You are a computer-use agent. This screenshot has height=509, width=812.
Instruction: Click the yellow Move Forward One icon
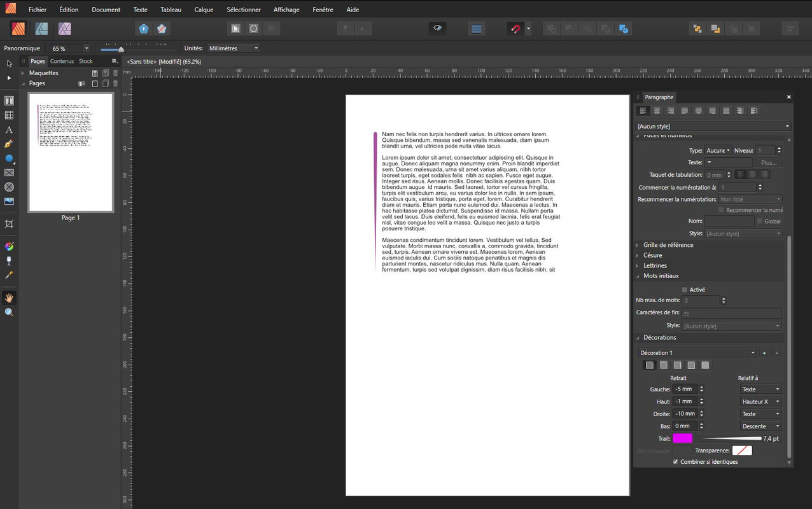click(715, 29)
